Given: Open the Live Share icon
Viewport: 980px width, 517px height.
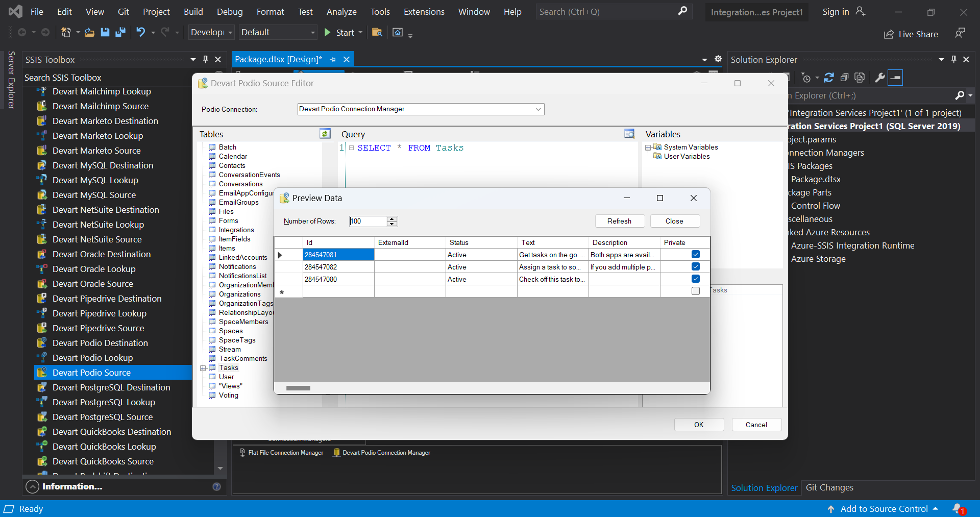Looking at the screenshot, I should (889, 34).
